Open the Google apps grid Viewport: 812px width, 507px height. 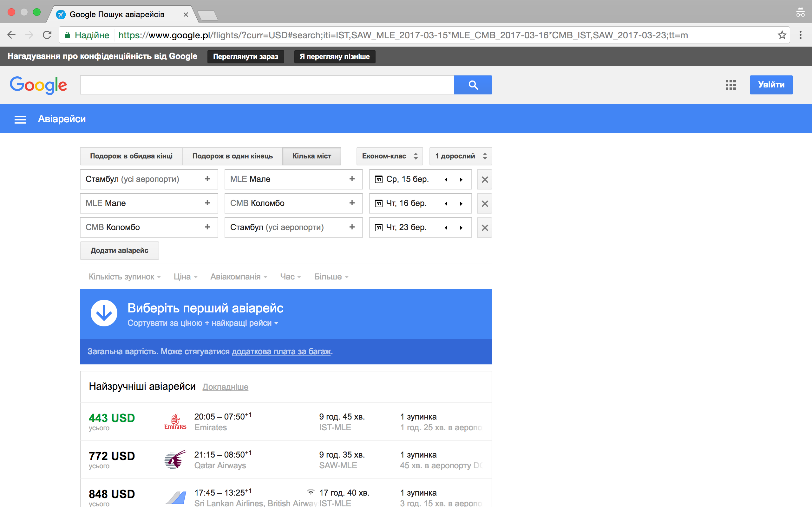[x=730, y=85]
